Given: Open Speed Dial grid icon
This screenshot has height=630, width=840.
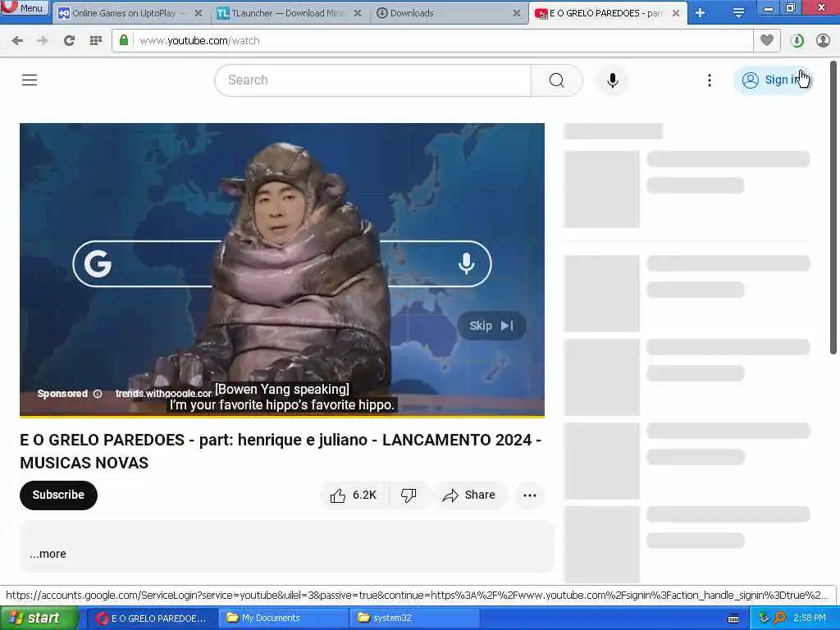Looking at the screenshot, I should [x=95, y=40].
